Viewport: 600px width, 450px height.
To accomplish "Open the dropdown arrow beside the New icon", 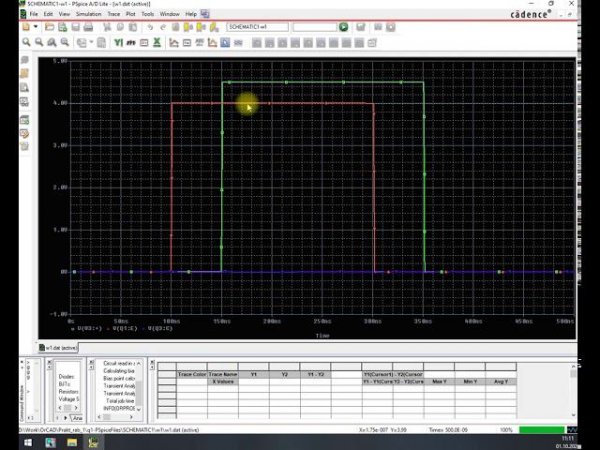I will (36, 27).
